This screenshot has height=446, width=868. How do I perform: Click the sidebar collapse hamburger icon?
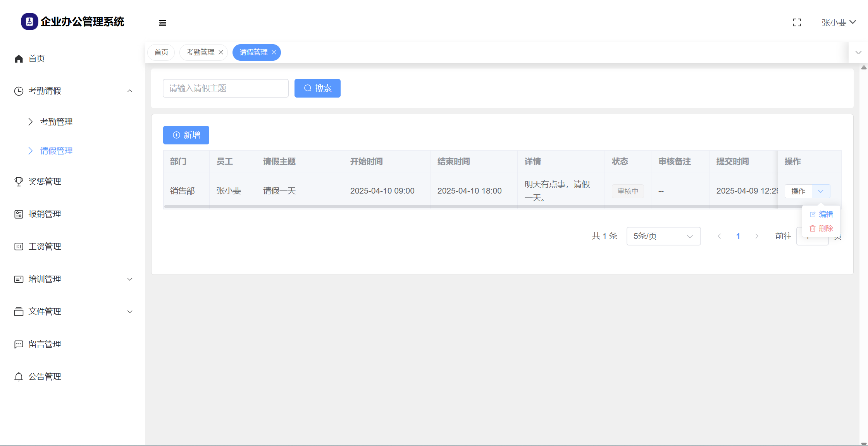click(162, 23)
